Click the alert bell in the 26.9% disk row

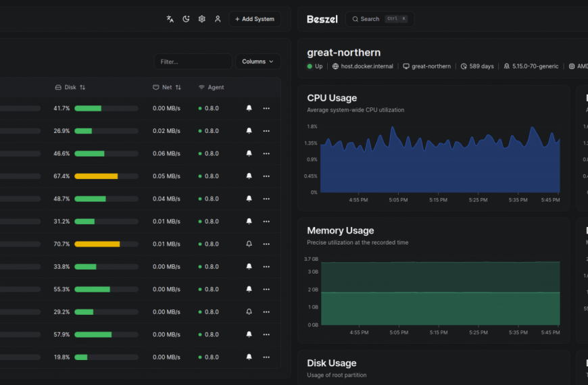249,130
